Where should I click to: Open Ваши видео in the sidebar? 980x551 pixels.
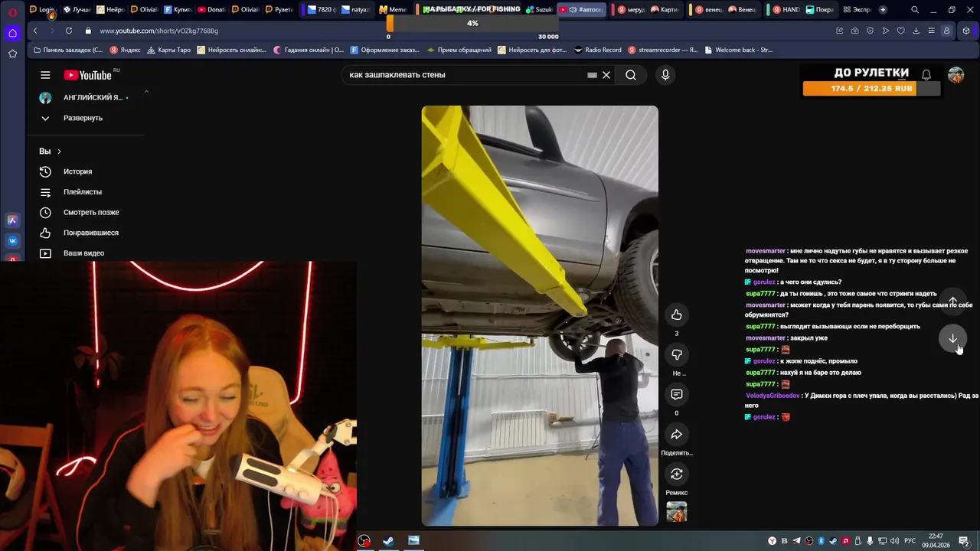tap(83, 253)
